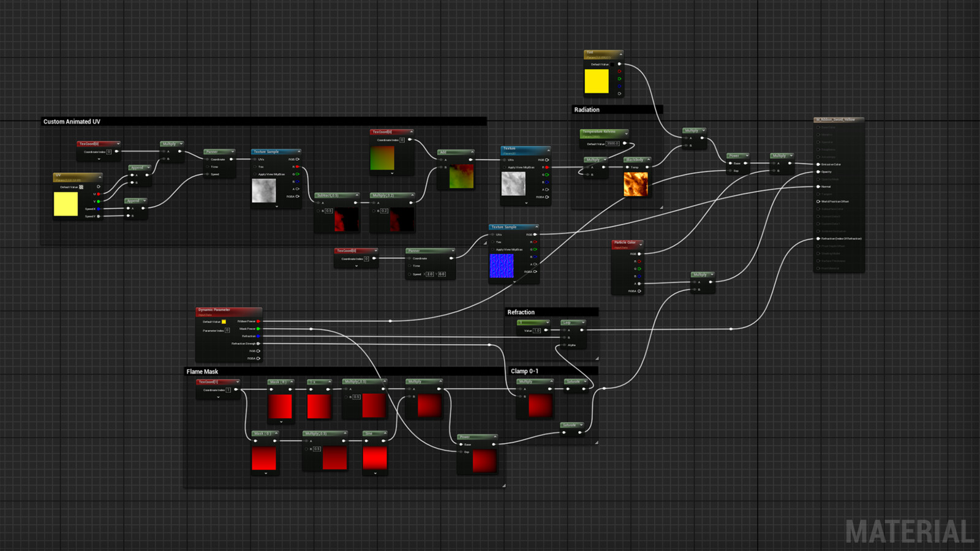Toggle the Tint node title chevron

tap(620, 54)
